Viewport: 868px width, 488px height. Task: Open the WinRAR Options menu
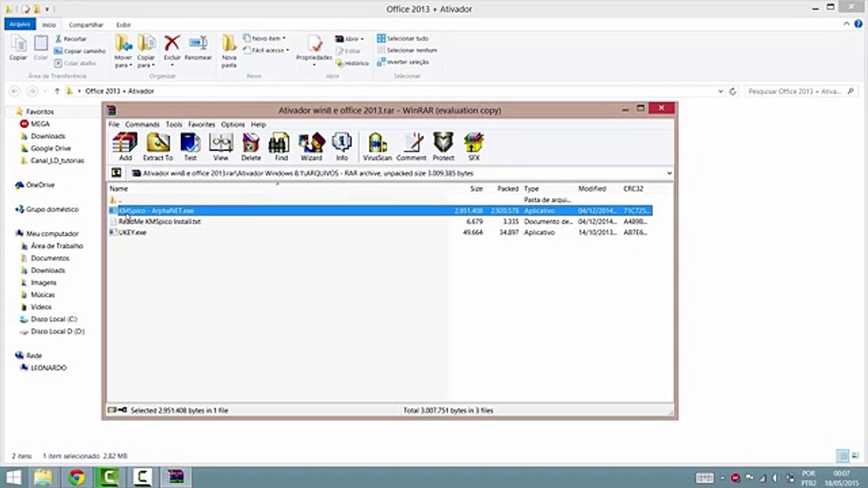coord(233,125)
